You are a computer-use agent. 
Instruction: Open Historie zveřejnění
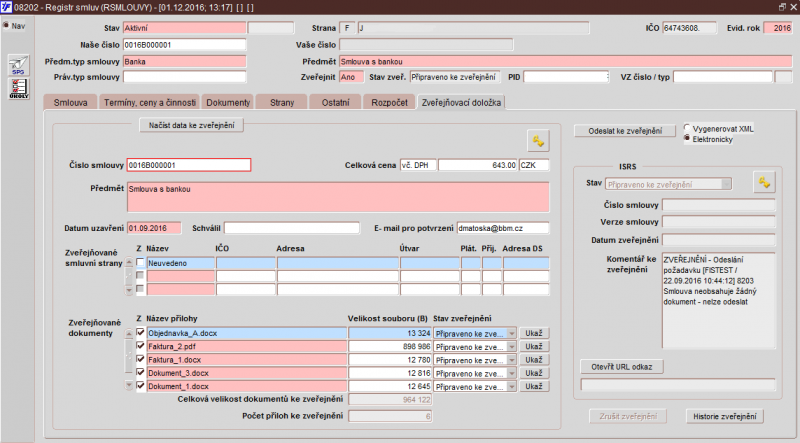[x=724, y=416]
